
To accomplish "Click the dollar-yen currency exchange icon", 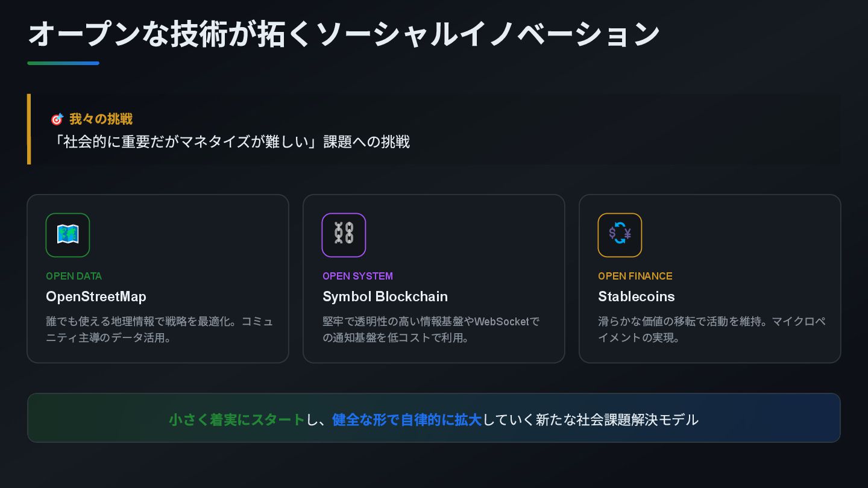I will click(620, 235).
